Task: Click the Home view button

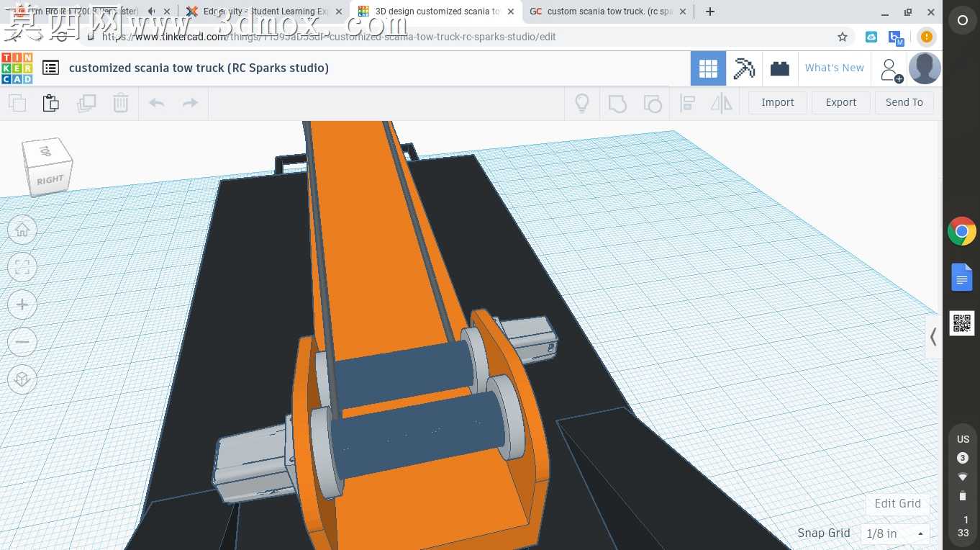Action: [22, 230]
